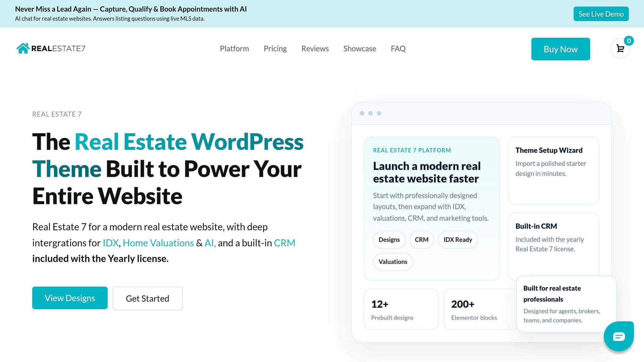
Task: Click the View Designs button
Action: click(70, 298)
